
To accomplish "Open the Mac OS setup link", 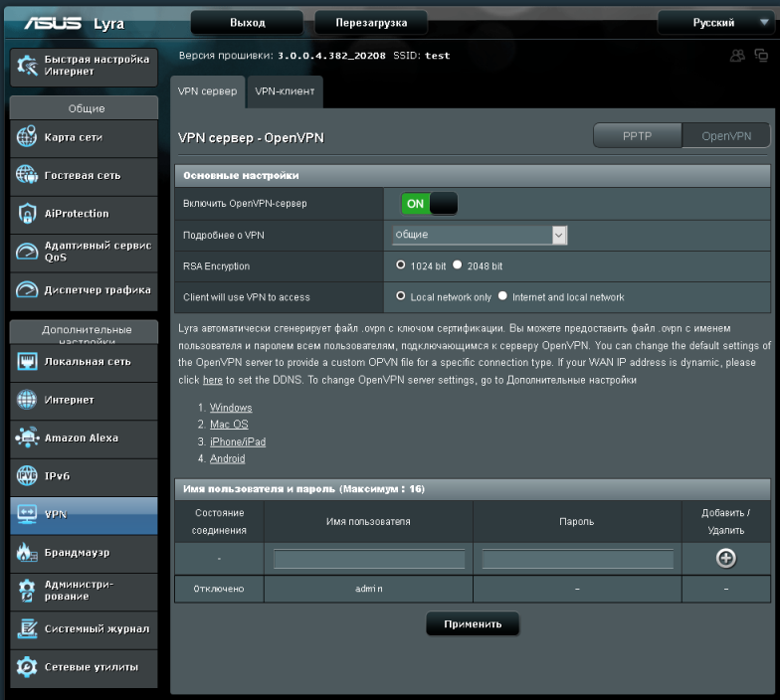I will coord(229,425).
